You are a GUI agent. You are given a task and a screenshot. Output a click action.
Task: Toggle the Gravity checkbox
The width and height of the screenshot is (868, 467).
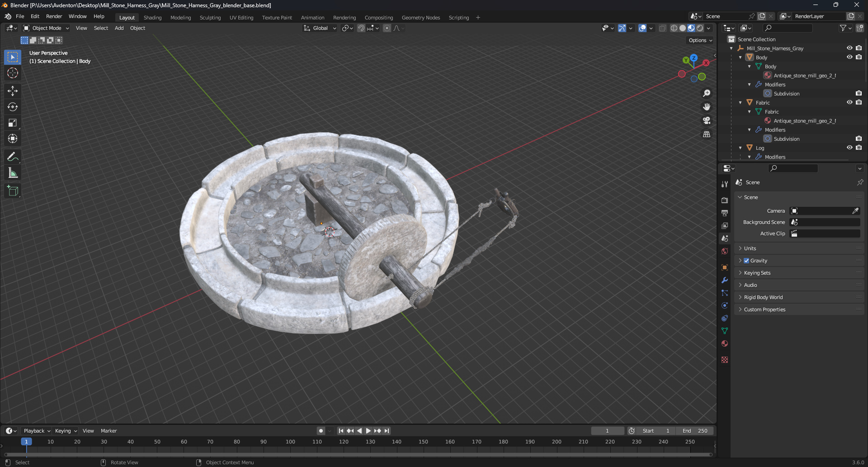[746, 261]
